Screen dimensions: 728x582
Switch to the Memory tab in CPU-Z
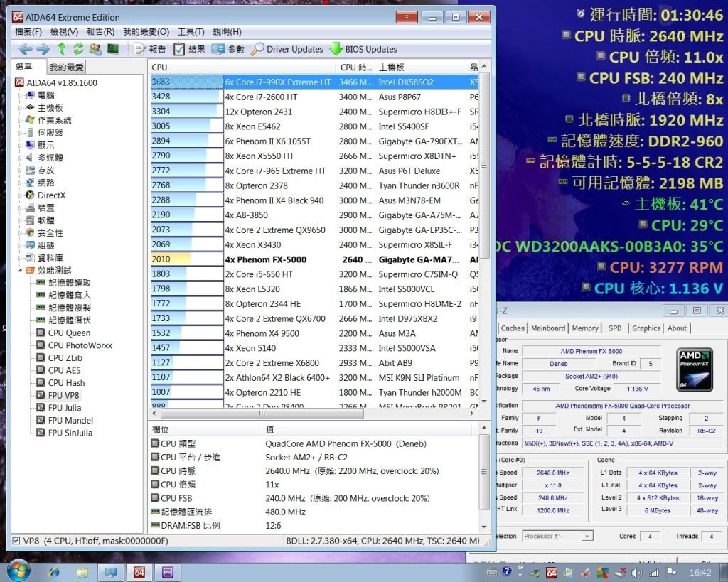click(x=584, y=328)
